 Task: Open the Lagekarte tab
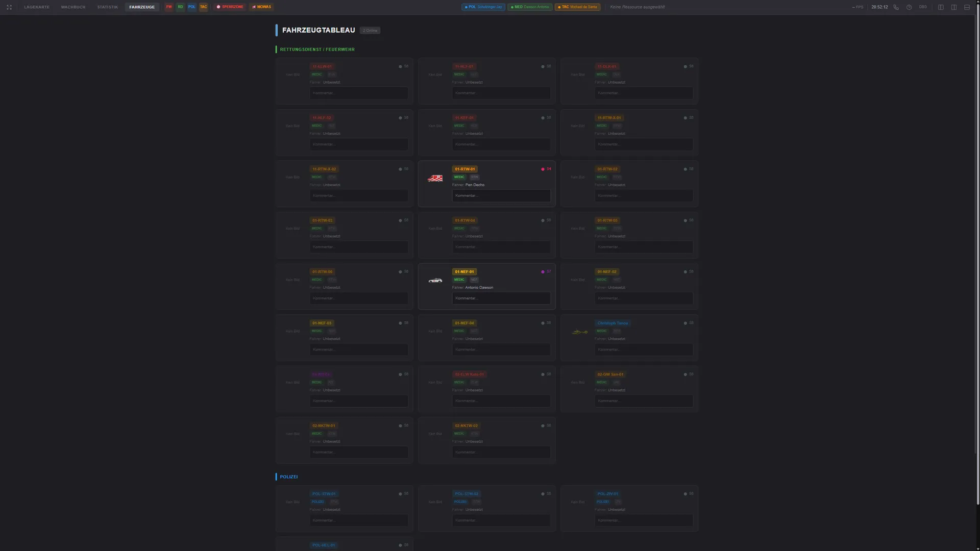[37, 7]
